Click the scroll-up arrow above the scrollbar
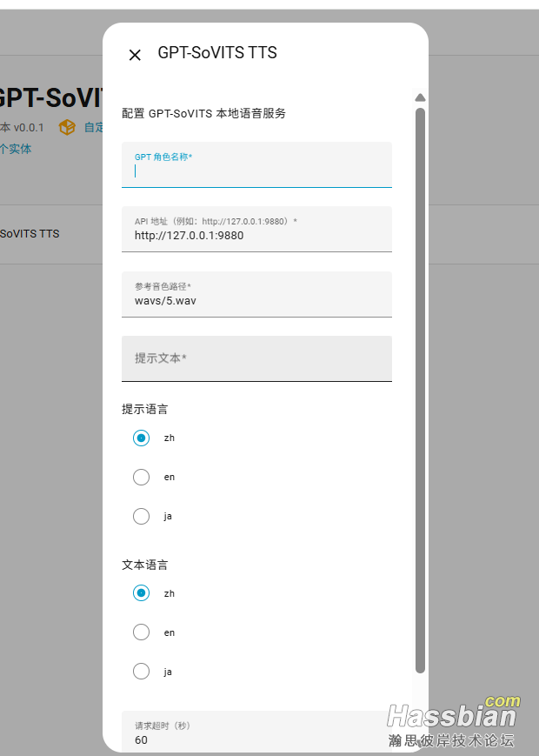This screenshot has height=756, width=539. pos(420,97)
